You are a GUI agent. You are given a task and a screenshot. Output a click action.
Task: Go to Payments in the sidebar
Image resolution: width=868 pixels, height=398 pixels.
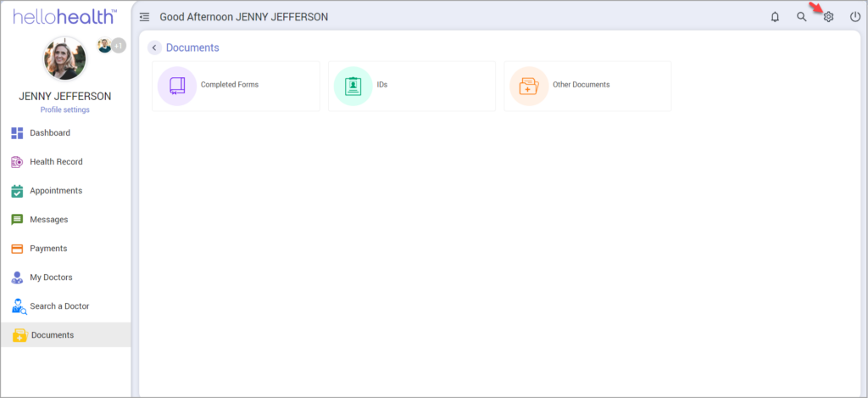[x=48, y=249]
